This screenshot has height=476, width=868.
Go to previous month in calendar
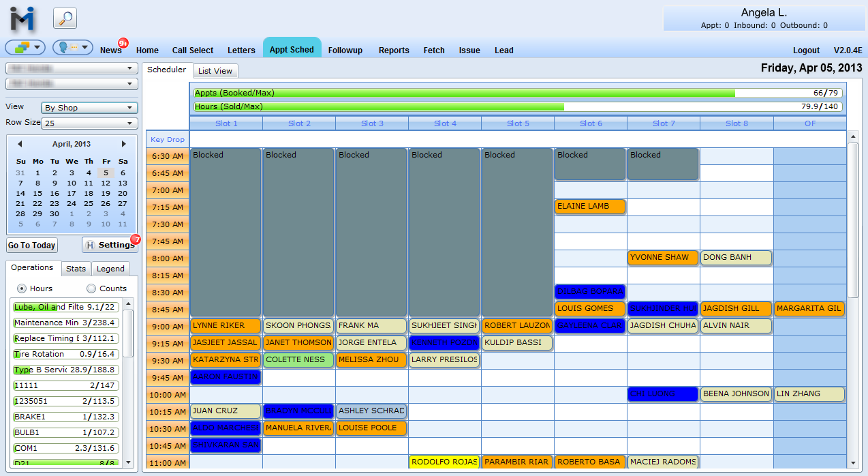pyautogui.click(x=20, y=144)
